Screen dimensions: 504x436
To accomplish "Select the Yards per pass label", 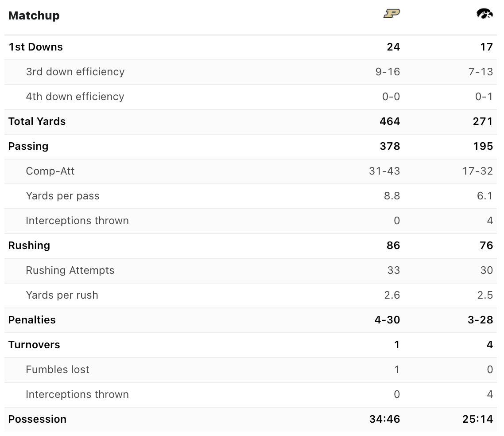I will click(x=63, y=196).
